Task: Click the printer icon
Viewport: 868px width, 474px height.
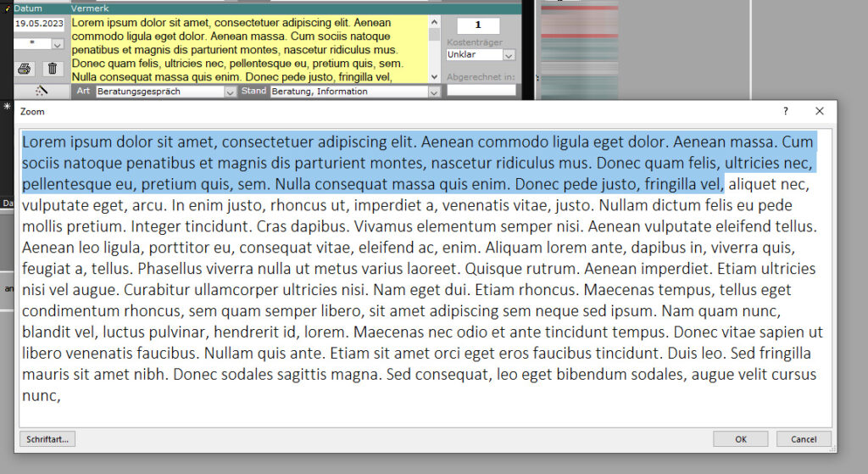Action: click(x=25, y=69)
